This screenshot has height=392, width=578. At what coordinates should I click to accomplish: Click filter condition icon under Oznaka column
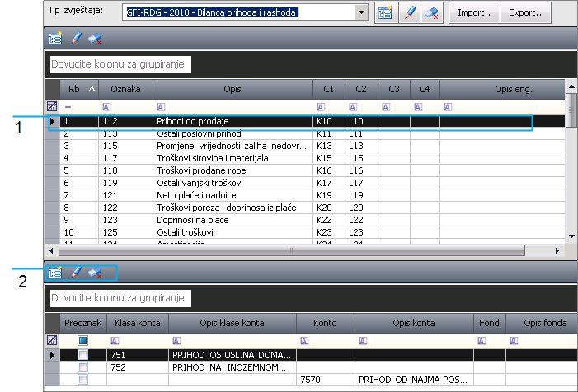tap(106, 107)
